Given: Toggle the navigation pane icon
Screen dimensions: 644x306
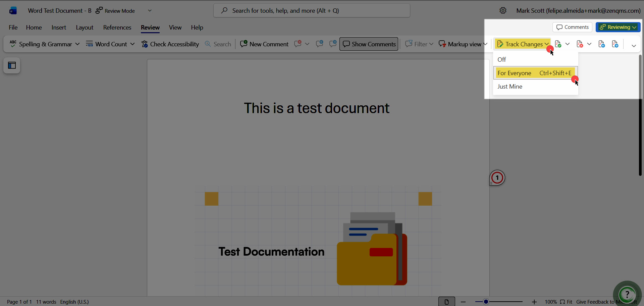Looking at the screenshot, I should [x=12, y=65].
